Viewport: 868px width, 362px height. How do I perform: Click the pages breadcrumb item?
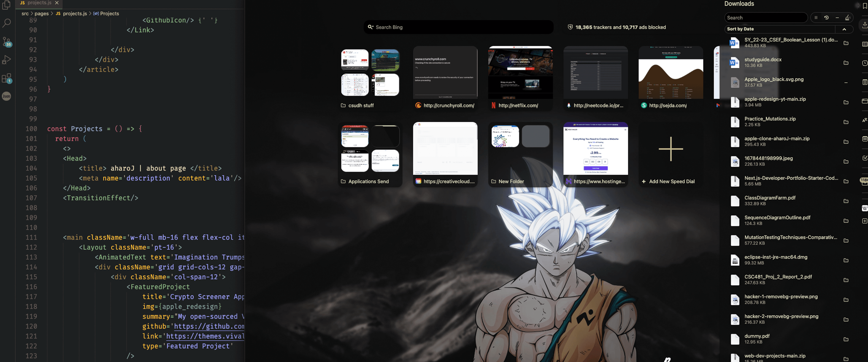41,14
